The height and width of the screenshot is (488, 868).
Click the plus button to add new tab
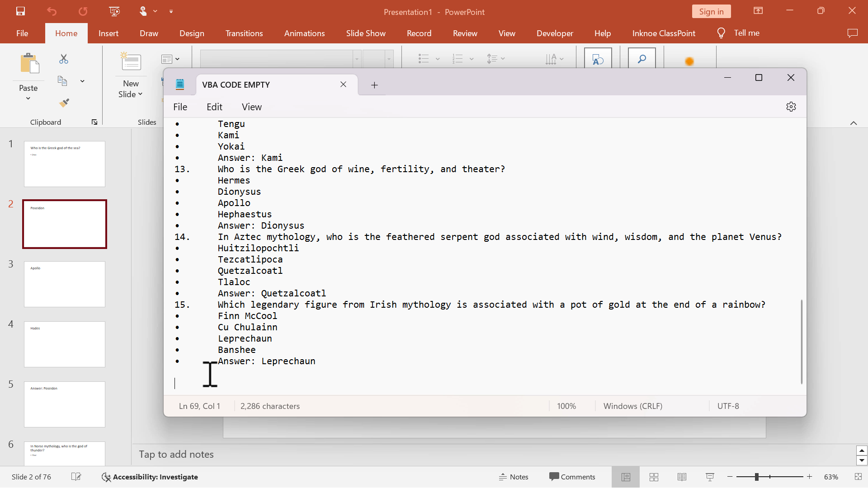[x=374, y=84]
